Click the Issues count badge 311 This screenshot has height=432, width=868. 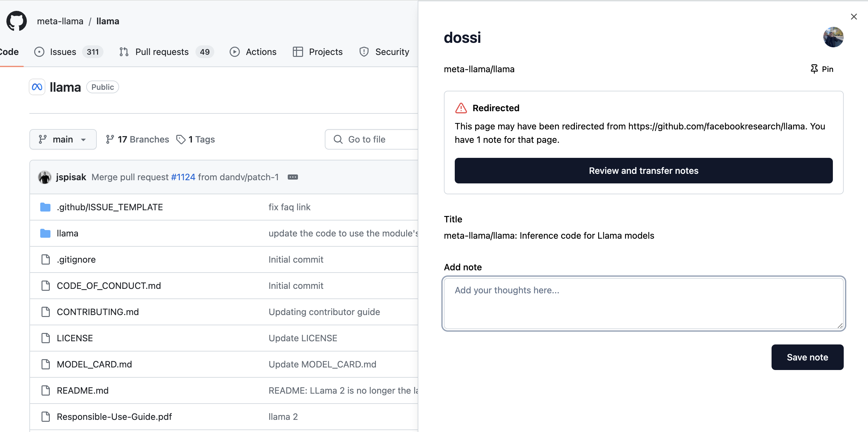point(93,52)
